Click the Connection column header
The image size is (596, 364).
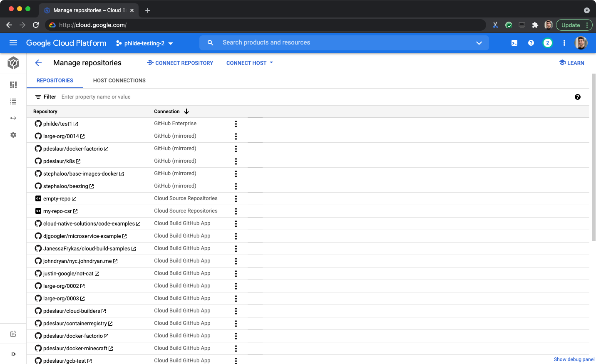167,111
